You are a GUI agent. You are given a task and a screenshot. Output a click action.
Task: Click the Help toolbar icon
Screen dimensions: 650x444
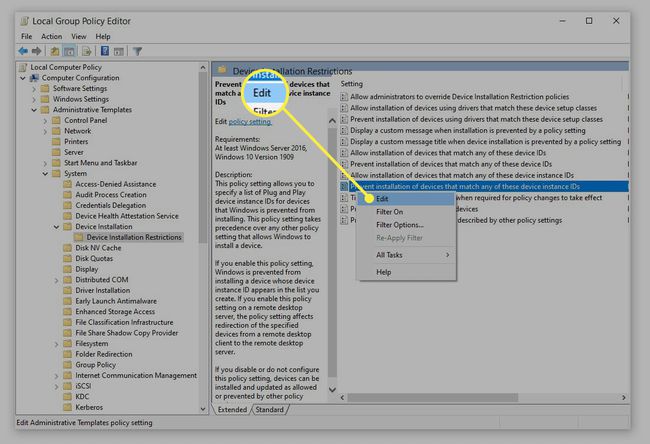105,51
